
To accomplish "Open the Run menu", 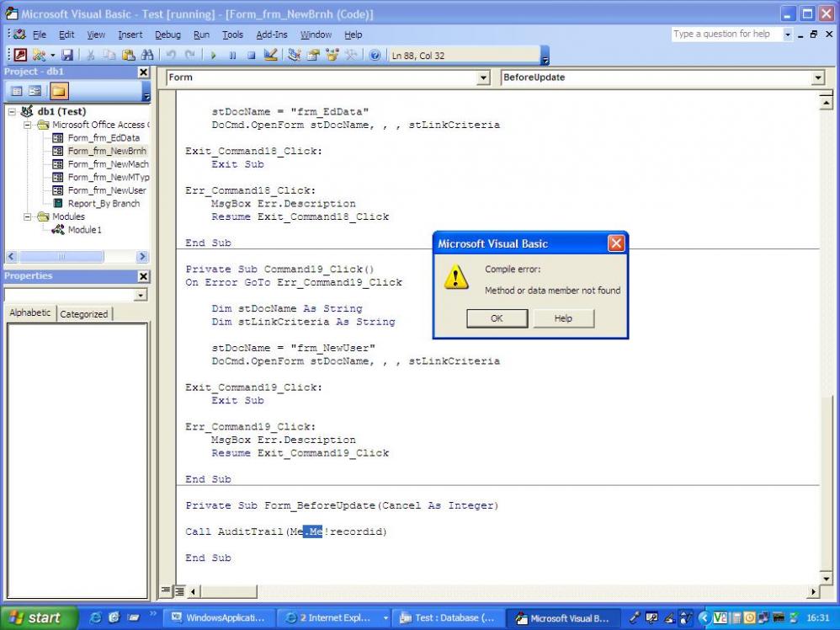I will [x=201, y=35].
